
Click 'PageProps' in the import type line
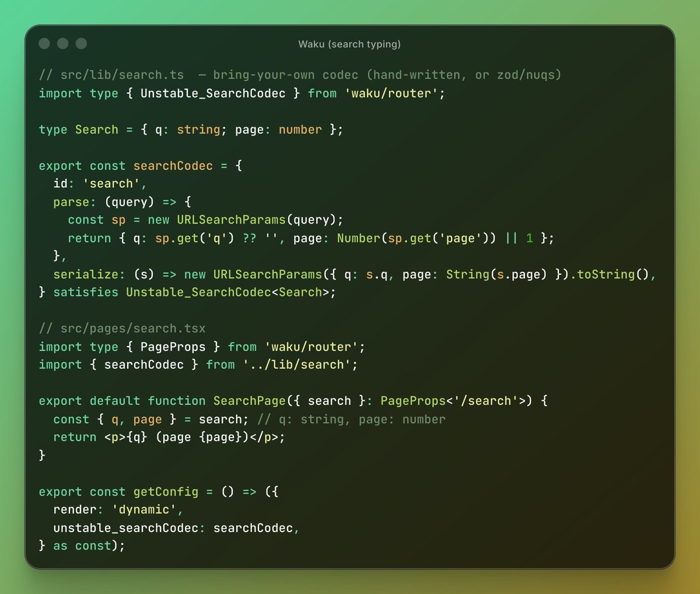[x=173, y=347]
